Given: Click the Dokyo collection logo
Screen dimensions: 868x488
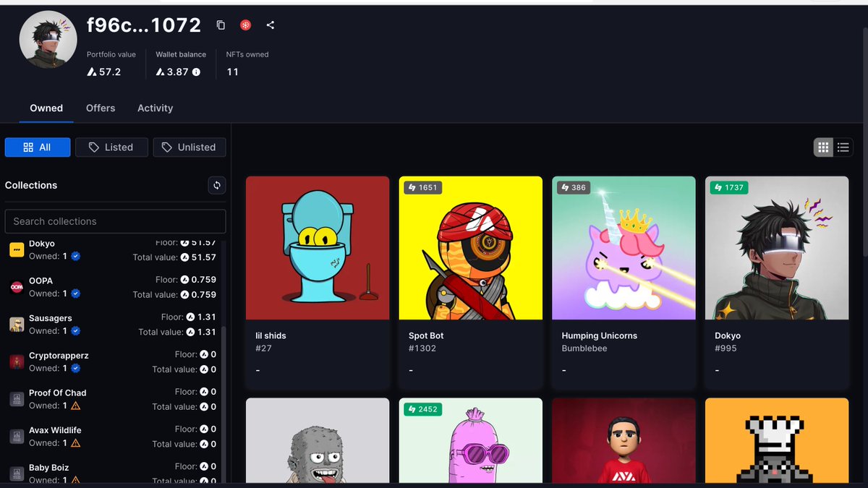Looking at the screenshot, I should (17, 249).
